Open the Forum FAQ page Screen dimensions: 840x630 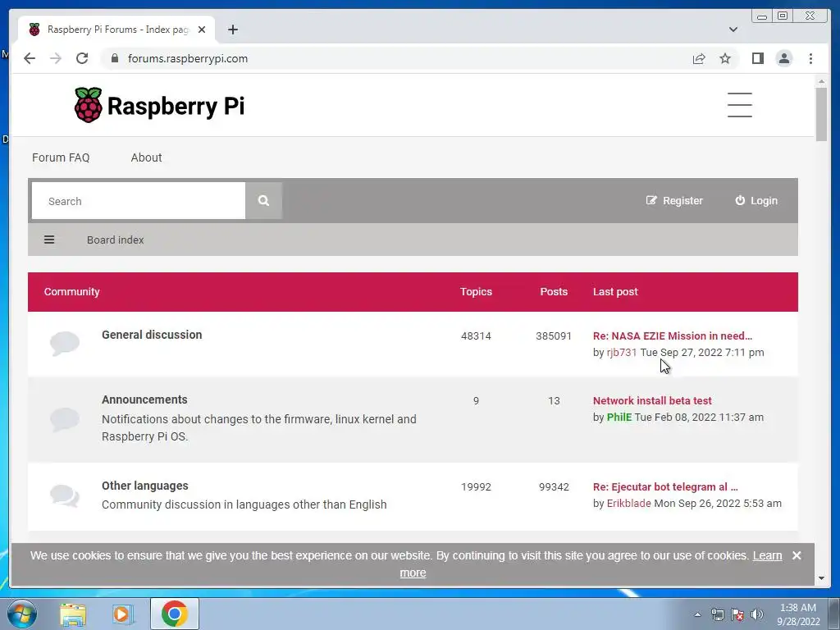click(x=61, y=157)
